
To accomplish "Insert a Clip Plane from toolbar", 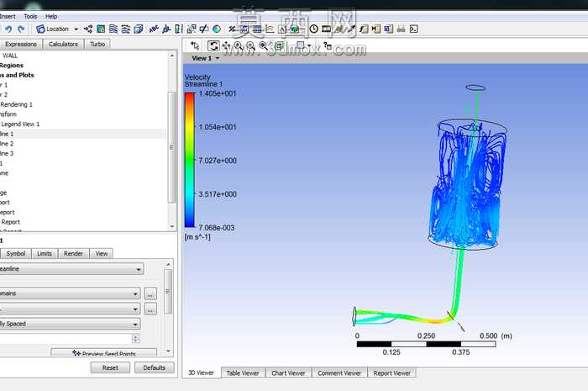I will click(204, 29).
